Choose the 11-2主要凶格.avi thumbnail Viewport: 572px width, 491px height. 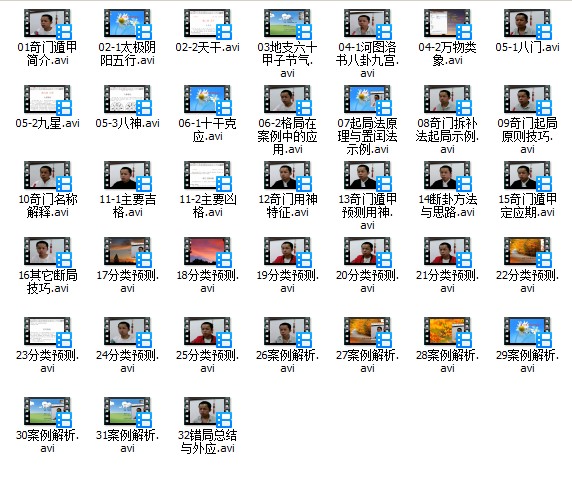point(208,176)
